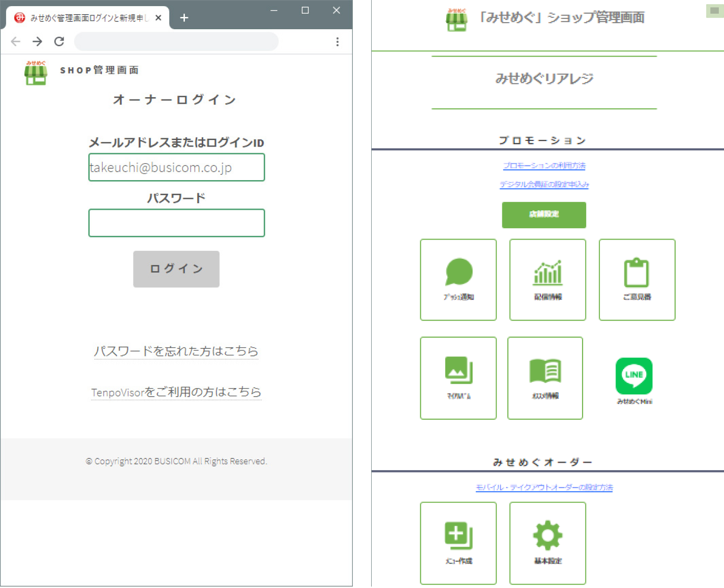Click the gray ログイン button
Image resolution: width=724 pixels, height=588 pixels.
point(176,269)
